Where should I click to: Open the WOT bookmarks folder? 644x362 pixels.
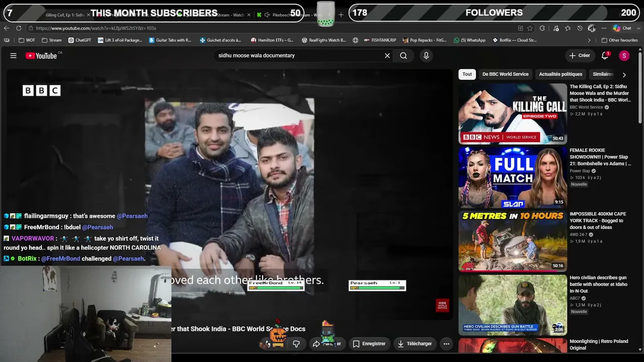coord(27,40)
